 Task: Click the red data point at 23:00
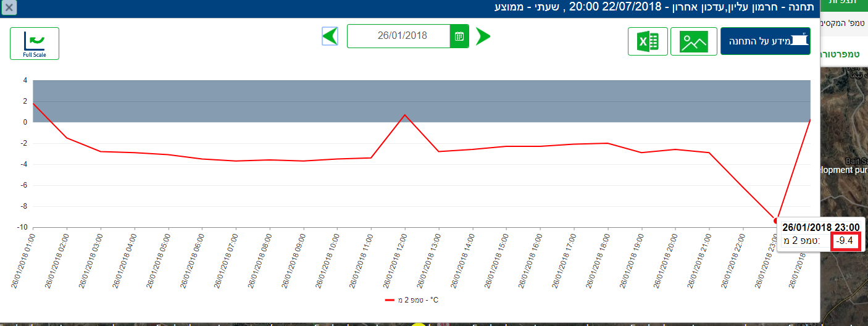(x=776, y=220)
